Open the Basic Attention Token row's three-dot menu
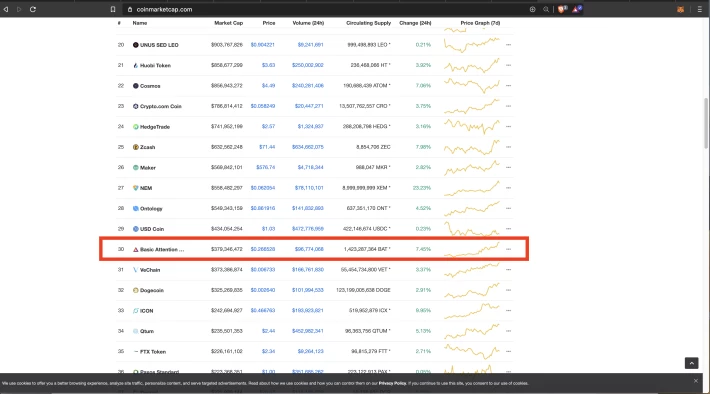The image size is (710, 394). 509,249
